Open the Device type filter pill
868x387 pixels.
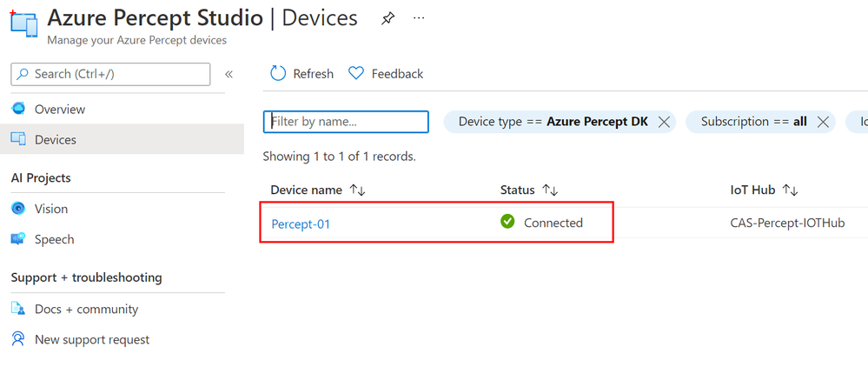(553, 122)
